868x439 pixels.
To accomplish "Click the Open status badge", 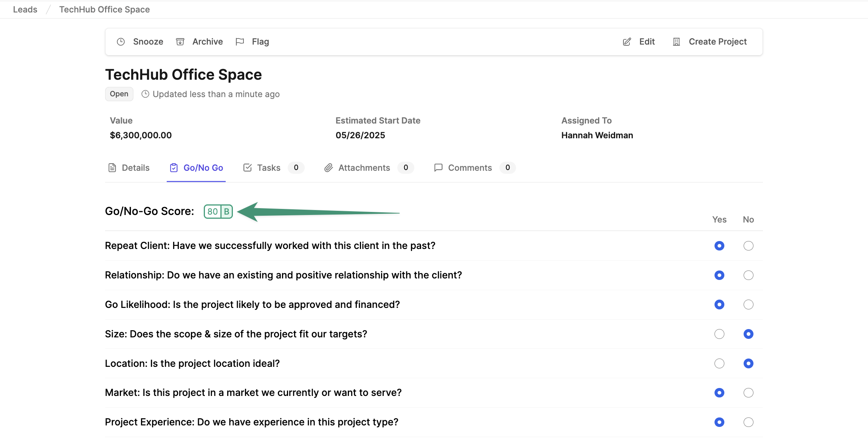I will [119, 94].
